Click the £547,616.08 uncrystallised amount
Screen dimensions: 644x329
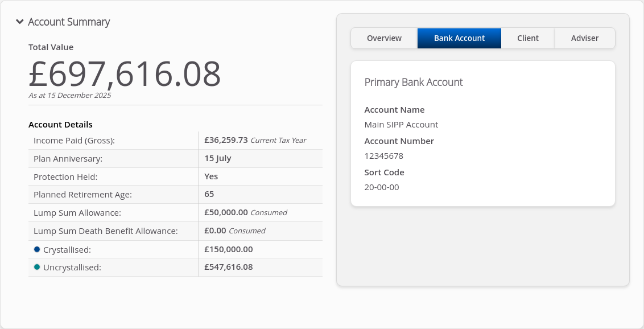pyautogui.click(x=228, y=267)
